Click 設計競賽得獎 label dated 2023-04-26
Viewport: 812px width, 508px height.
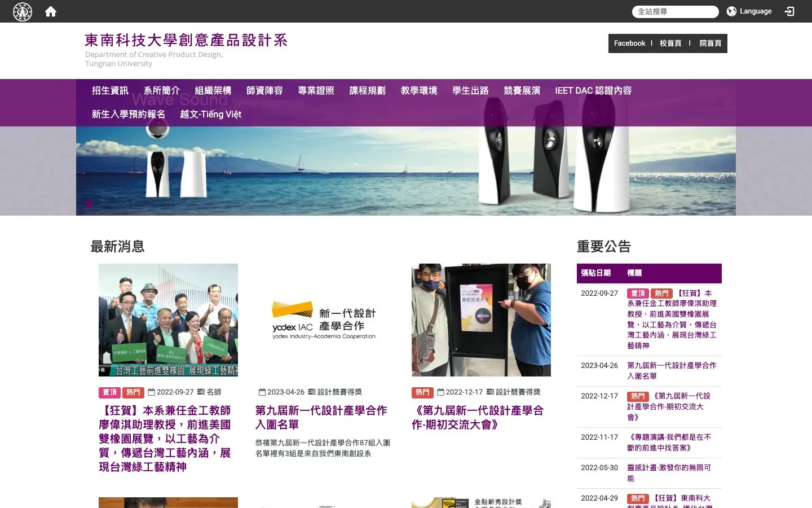(x=339, y=392)
